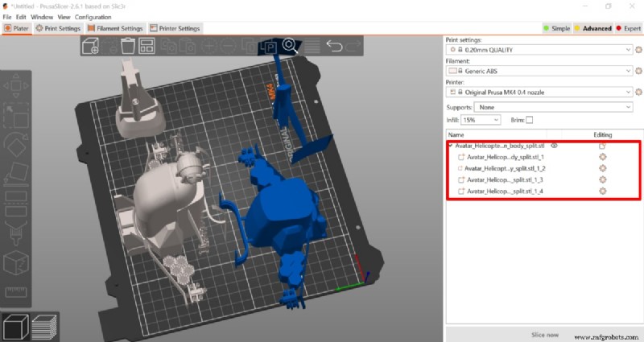This screenshot has height=342, width=644.
Task: Open the Window menu
Action: pyautogui.click(x=42, y=17)
